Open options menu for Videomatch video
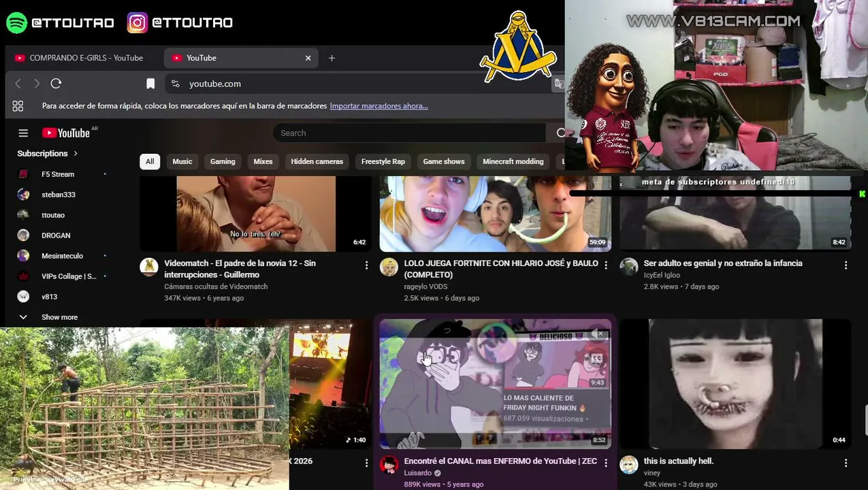 [x=366, y=265]
